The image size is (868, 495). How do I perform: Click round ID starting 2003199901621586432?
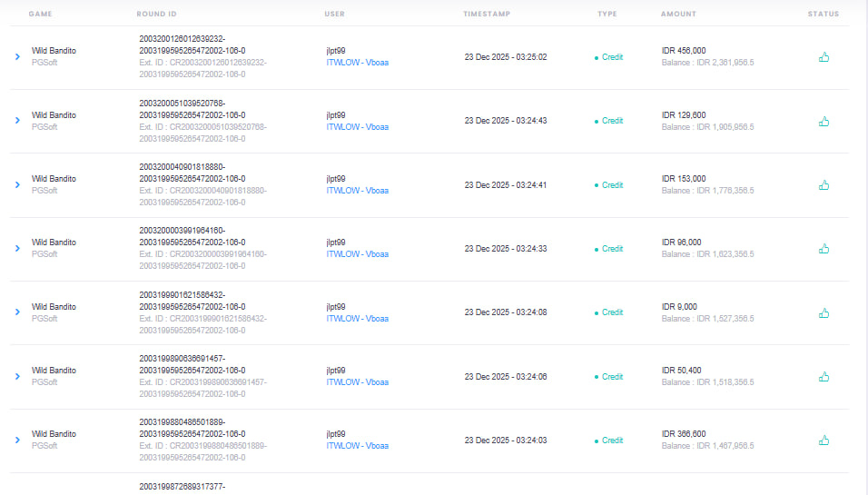pyautogui.click(x=192, y=301)
